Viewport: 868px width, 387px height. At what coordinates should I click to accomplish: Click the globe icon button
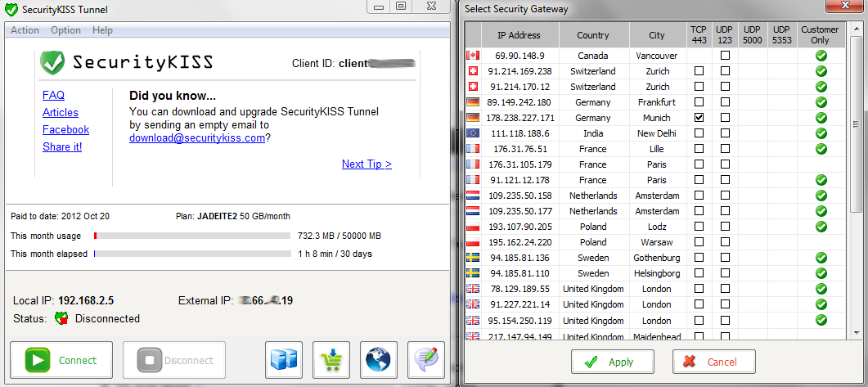(x=379, y=360)
